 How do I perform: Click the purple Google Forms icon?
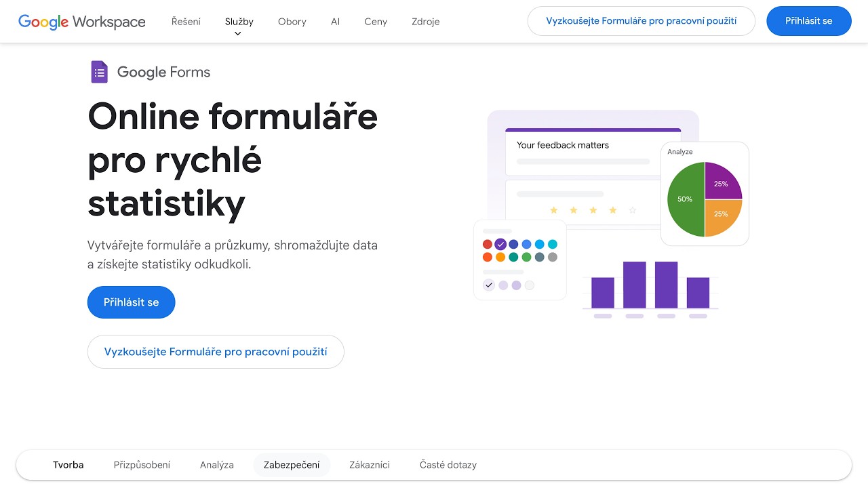[100, 72]
